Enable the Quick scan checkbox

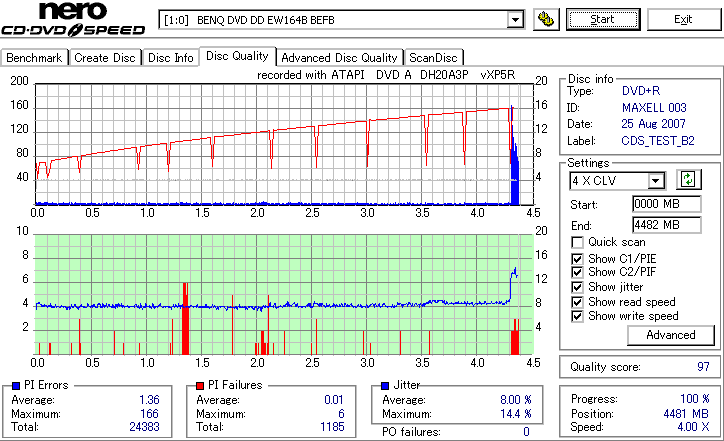(577, 242)
